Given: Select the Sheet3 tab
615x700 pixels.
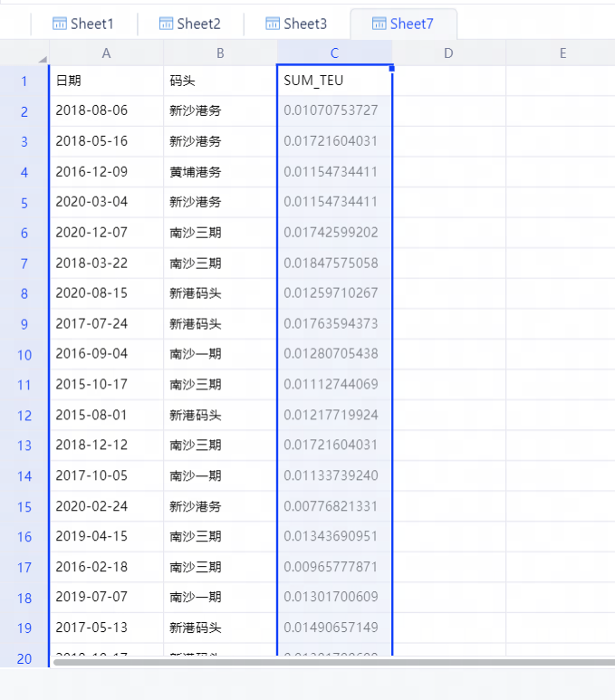Looking at the screenshot, I should pyautogui.click(x=296, y=24).
